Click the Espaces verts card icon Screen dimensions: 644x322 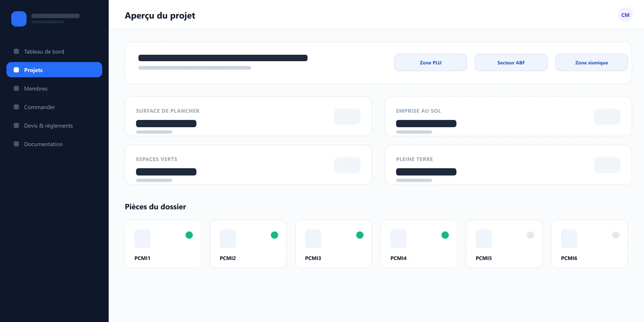(x=347, y=165)
